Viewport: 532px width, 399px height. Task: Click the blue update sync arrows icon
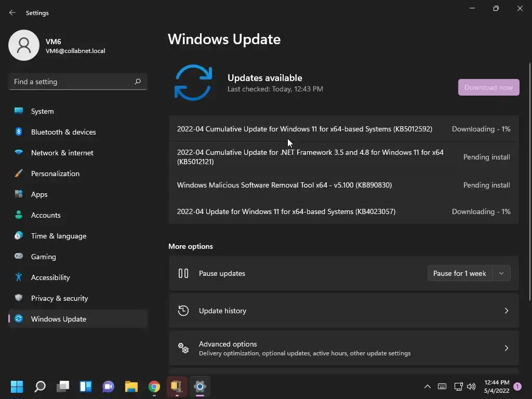tap(193, 83)
